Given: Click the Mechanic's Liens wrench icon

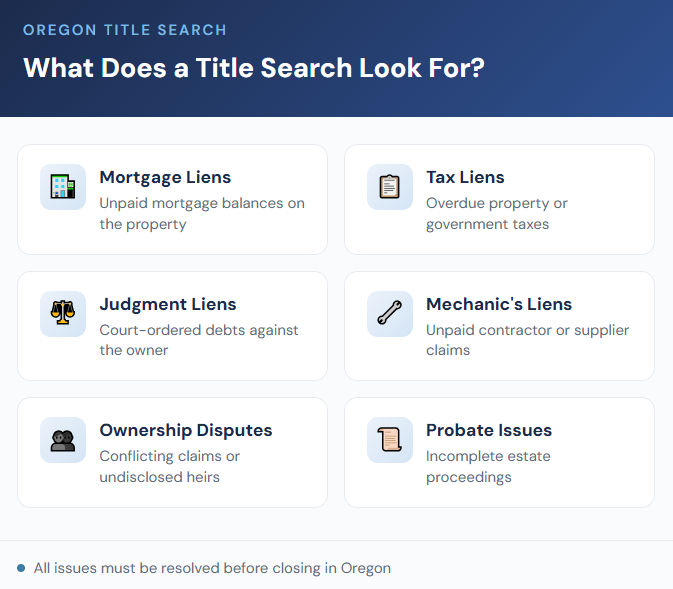Looking at the screenshot, I should click(390, 314).
